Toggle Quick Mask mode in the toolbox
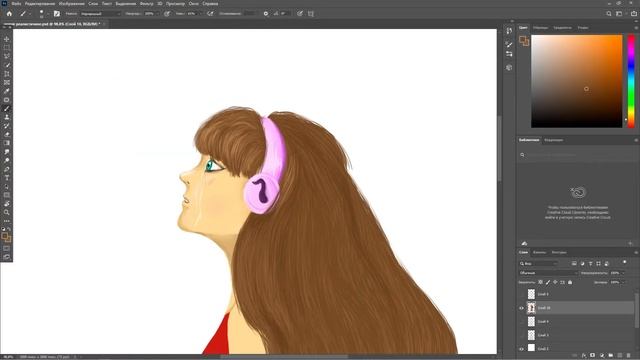Image resolution: width=640 pixels, height=360 pixels. (x=7, y=248)
